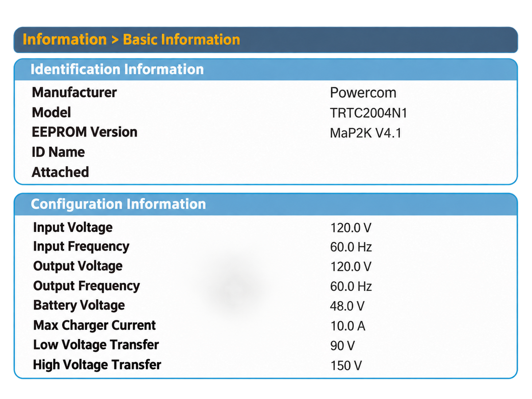
Task: Select the Powercom manufacturer value
Action: pos(363,93)
